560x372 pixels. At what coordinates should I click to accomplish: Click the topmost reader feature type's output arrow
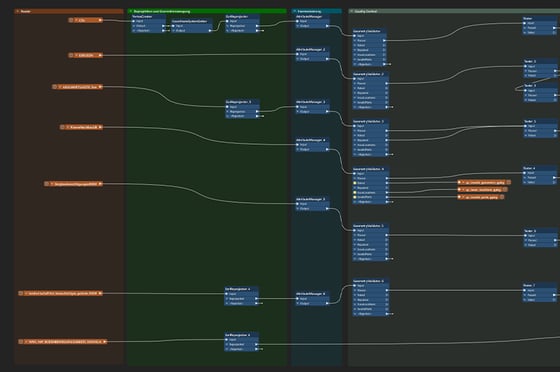[x=100, y=20]
